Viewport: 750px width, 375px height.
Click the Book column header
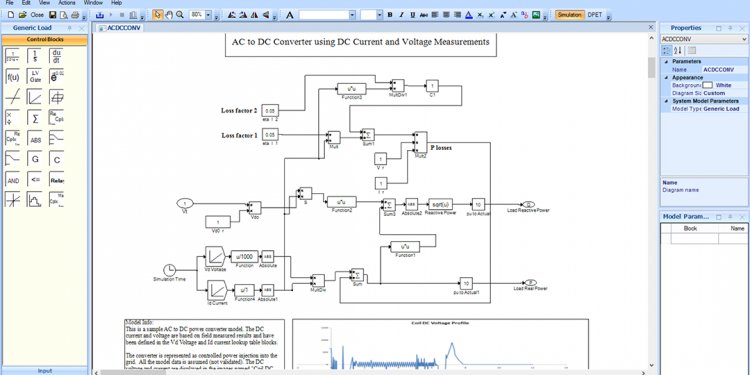pyautogui.click(x=690, y=229)
